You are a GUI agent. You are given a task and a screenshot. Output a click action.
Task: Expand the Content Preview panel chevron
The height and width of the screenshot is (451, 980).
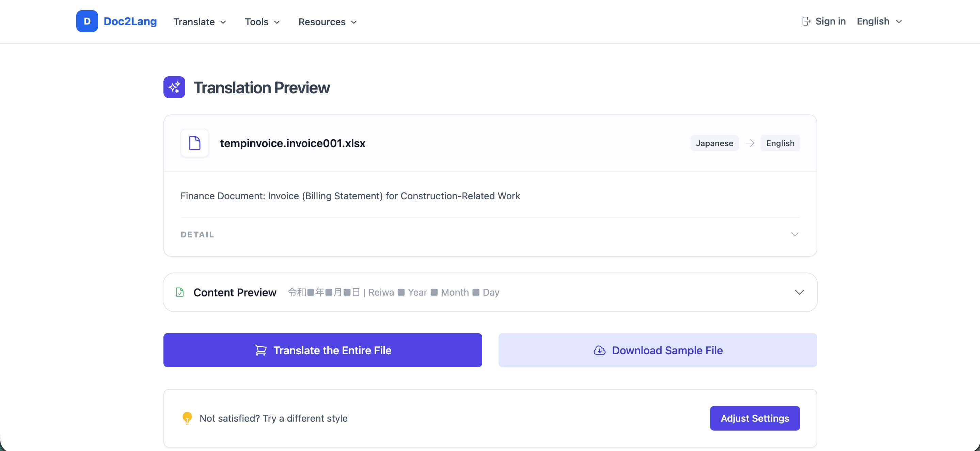799,292
